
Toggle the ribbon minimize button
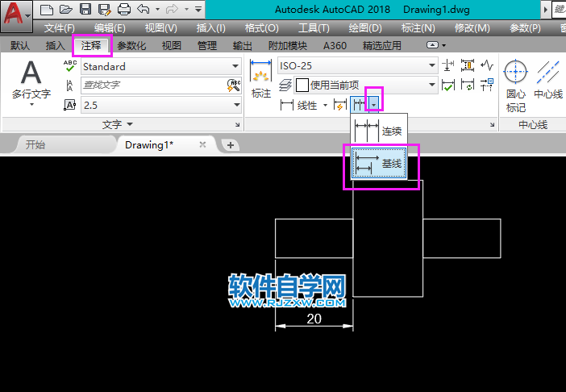(x=432, y=45)
